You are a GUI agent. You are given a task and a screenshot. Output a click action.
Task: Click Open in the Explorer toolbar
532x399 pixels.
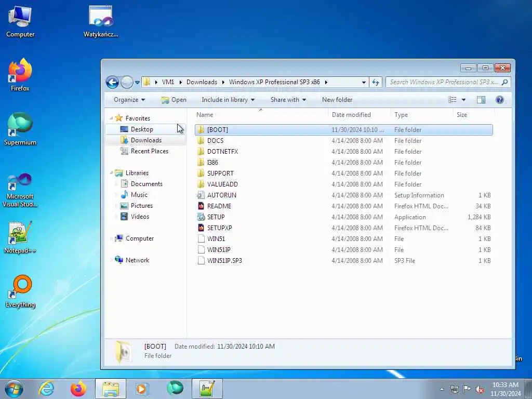(x=174, y=100)
